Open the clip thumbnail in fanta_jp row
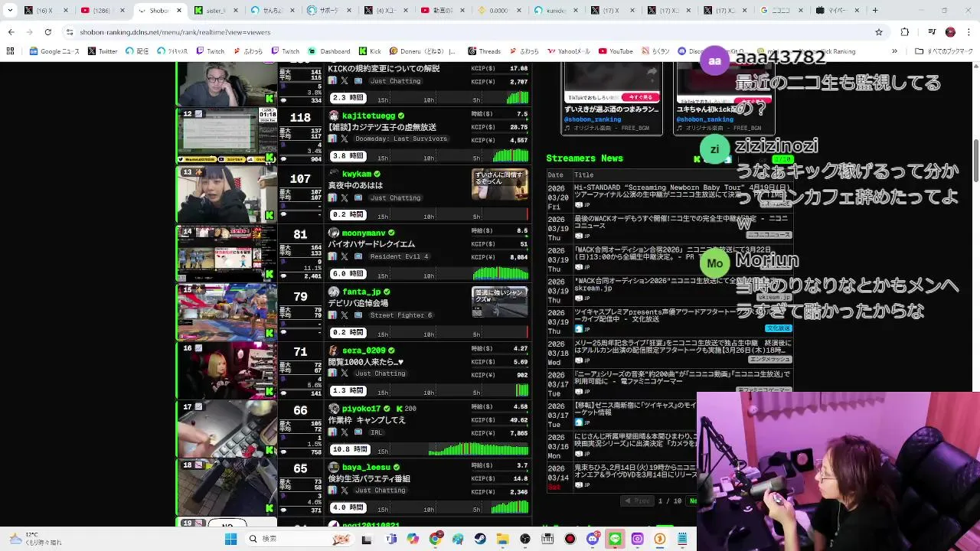This screenshot has height=551, width=980. point(499,302)
